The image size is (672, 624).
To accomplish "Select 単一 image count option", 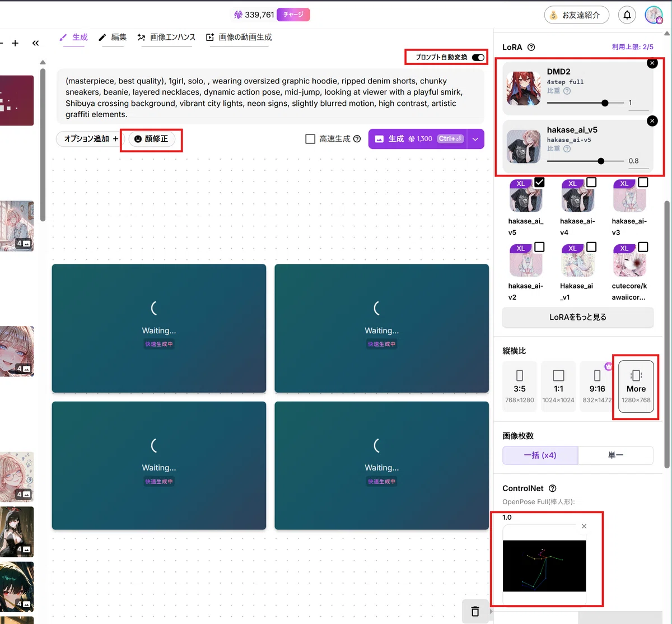I will click(x=615, y=455).
